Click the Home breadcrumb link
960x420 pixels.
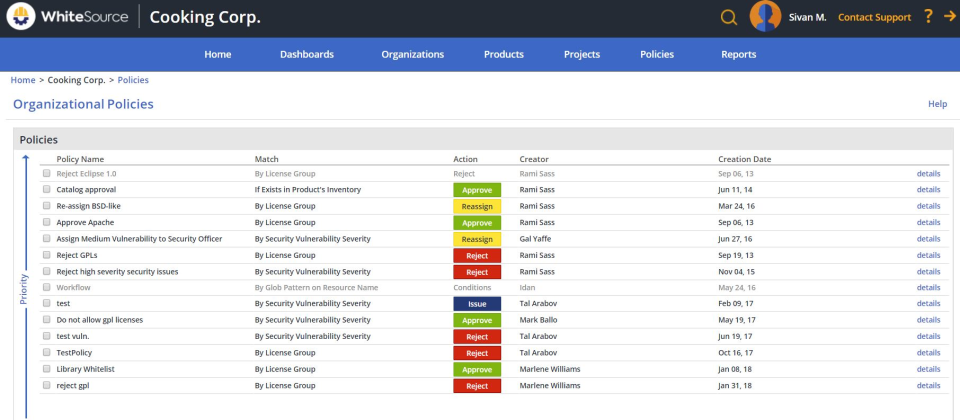click(x=23, y=80)
